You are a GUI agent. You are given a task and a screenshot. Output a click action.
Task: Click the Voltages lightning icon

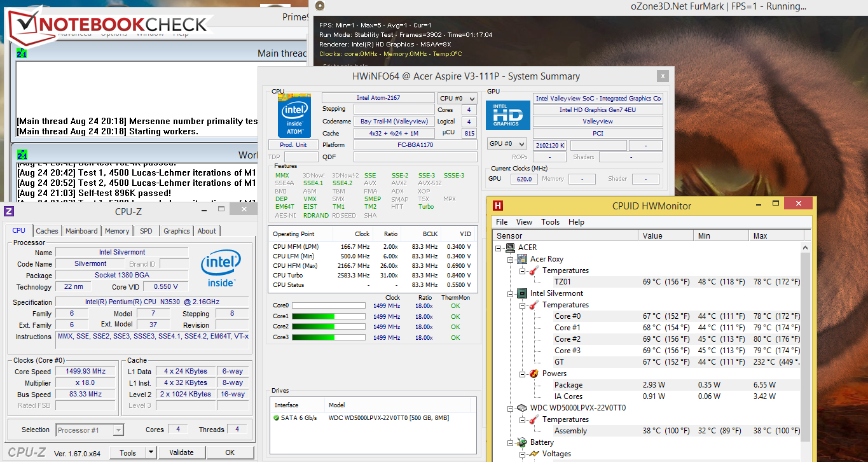click(533, 454)
